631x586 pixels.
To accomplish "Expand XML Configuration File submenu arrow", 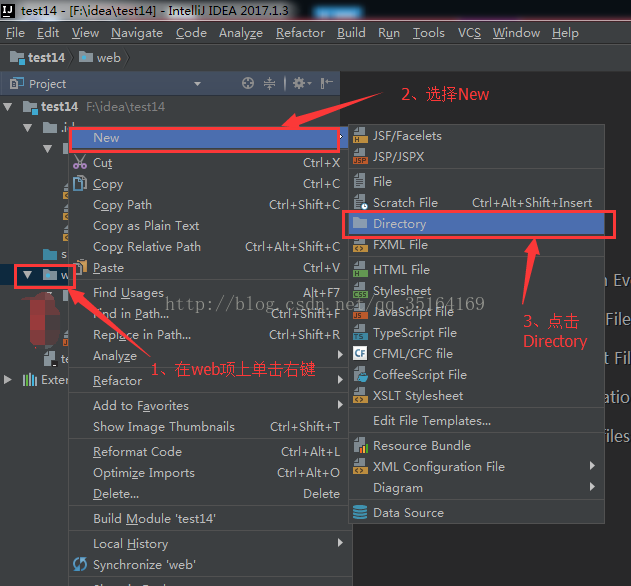I will [x=592, y=466].
